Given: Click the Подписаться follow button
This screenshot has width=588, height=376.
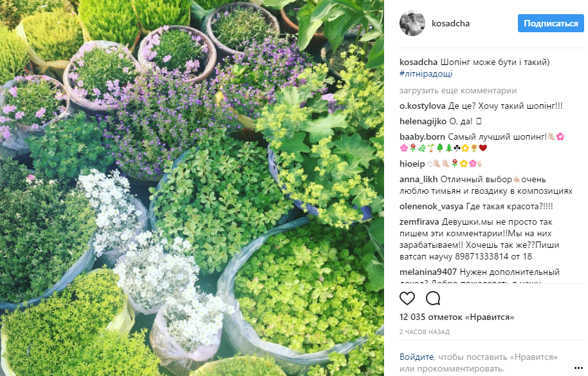Looking at the screenshot, I should pos(551,23).
